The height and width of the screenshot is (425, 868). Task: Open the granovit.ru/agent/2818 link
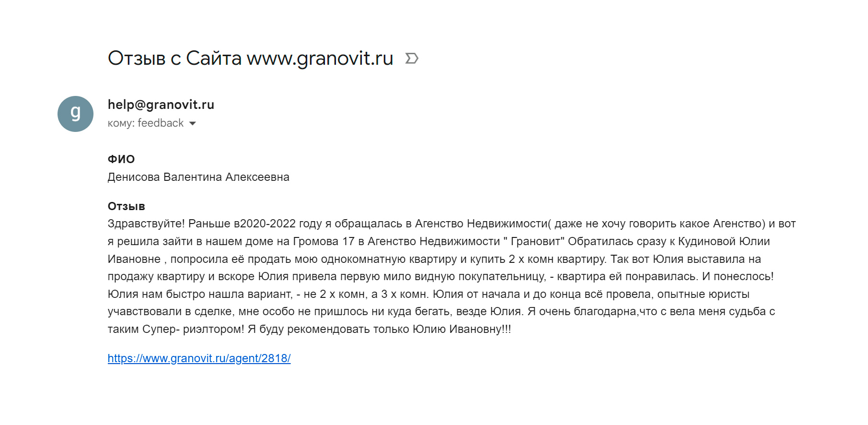click(199, 358)
